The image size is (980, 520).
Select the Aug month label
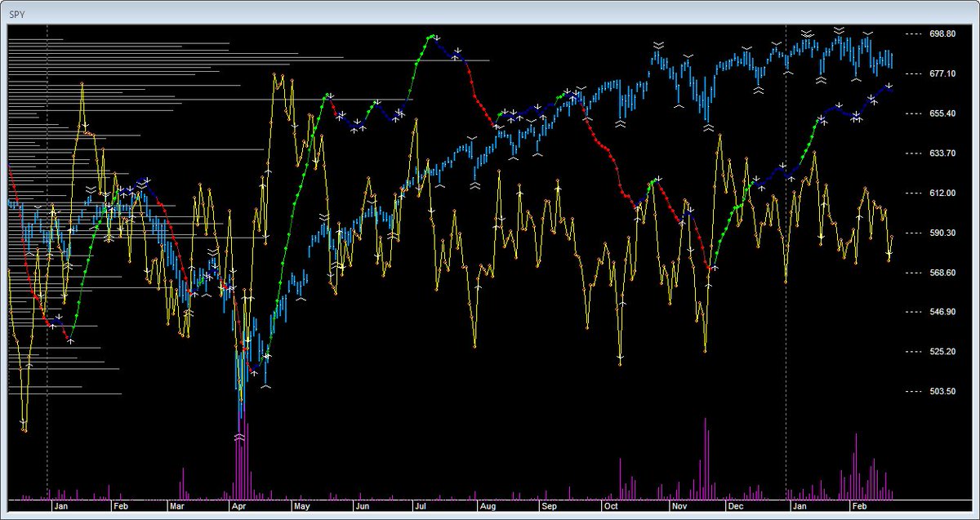pyautogui.click(x=487, y=506)
